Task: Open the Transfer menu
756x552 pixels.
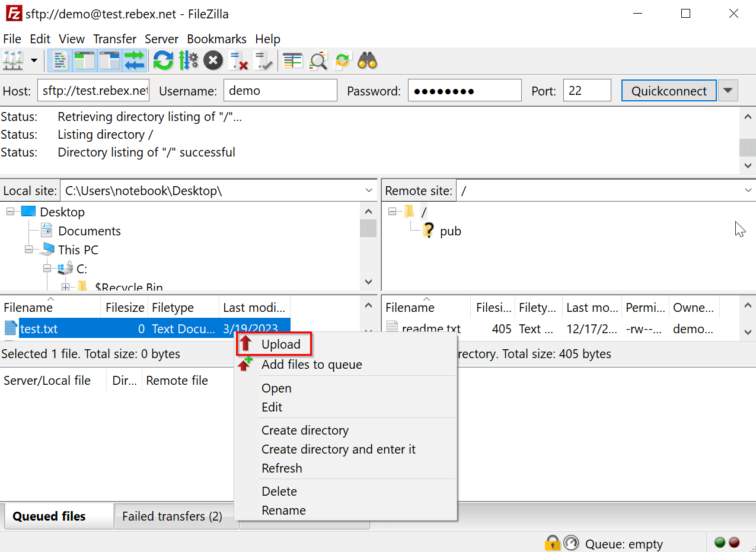Action: click(114, 39)
